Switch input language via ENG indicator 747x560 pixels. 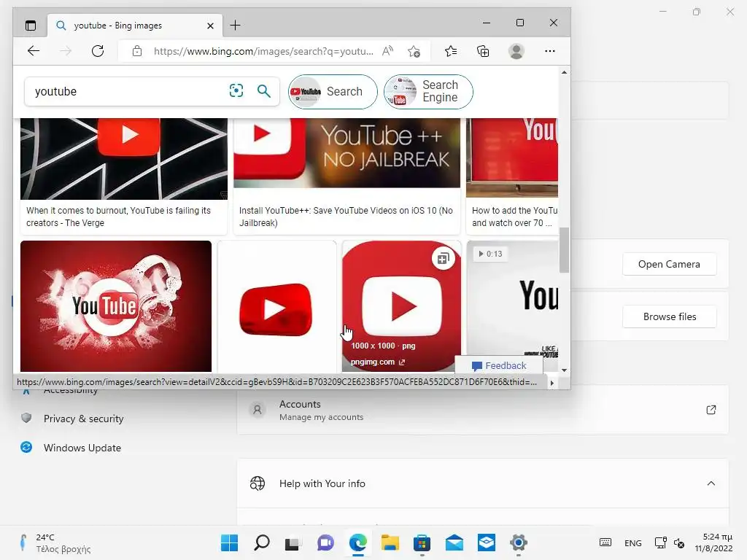[632, 542]
